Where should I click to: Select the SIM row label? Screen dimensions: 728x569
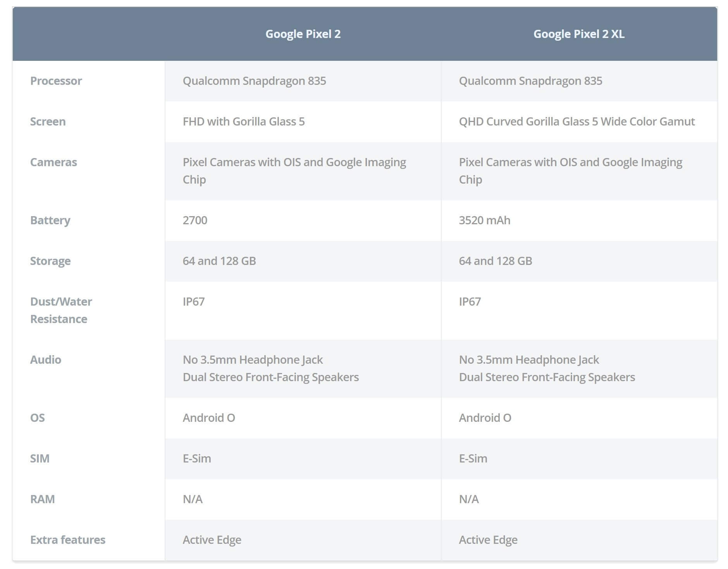pos(40,459)
